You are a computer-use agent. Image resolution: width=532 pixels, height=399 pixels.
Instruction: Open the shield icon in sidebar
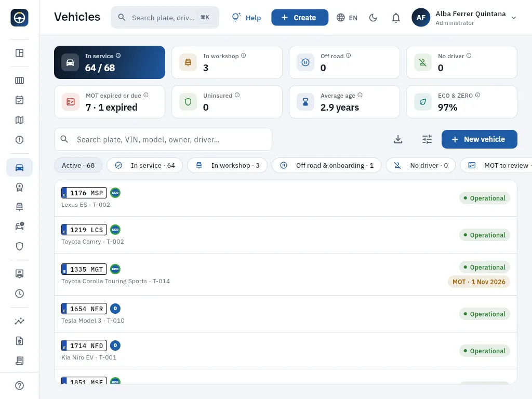(x=19, y=246)
